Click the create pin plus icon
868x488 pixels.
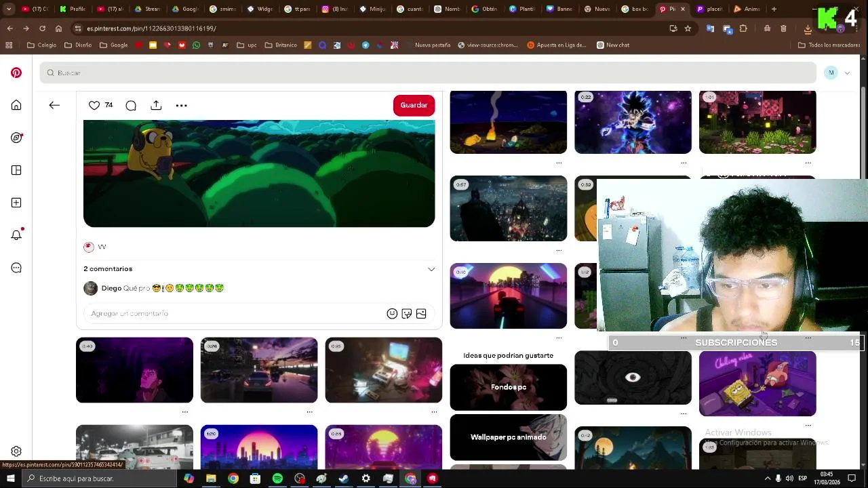click(16, 203)
